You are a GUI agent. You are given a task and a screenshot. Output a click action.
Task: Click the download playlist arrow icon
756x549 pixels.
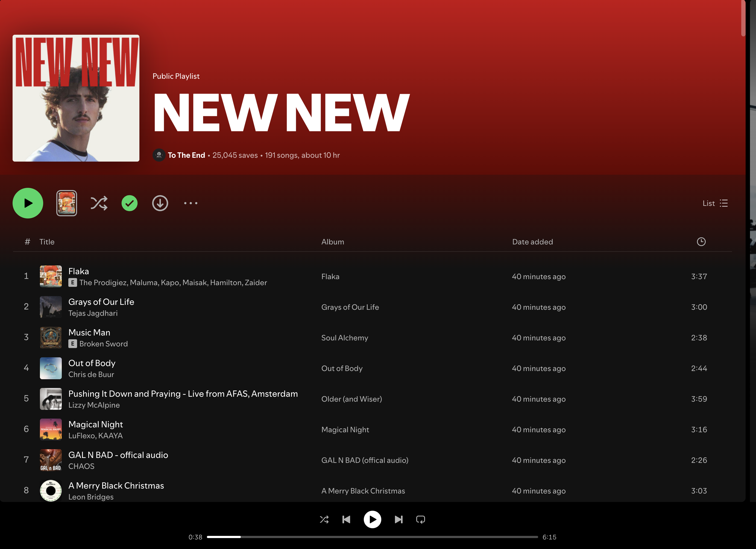[160, 203]
